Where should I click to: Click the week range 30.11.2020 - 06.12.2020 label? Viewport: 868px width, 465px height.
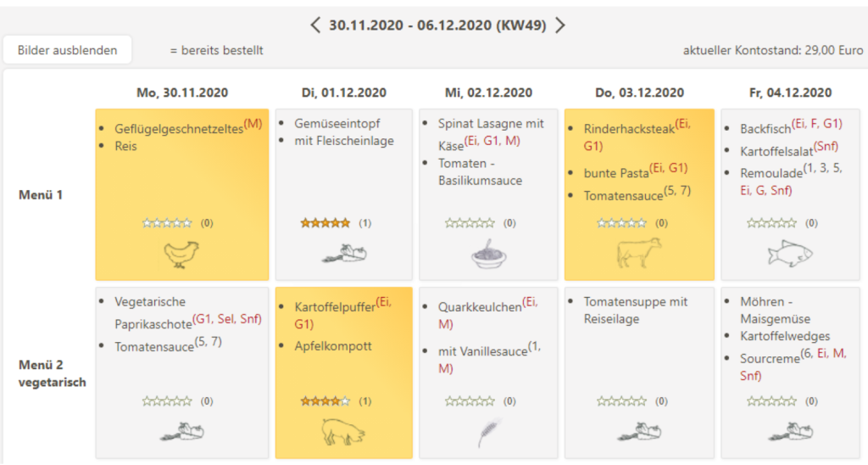click(x=437, y=25)
